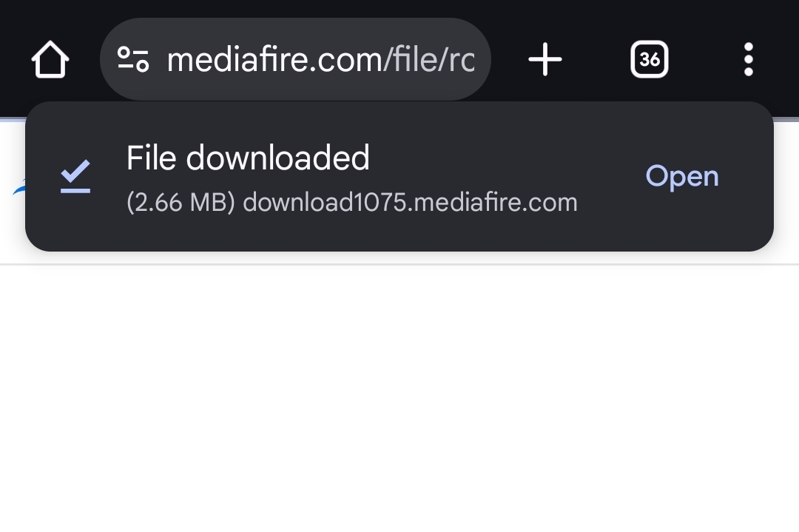Open a new tab with the plus icon
The width and height of the screenshot is (799, 532).
coord(545,59)
